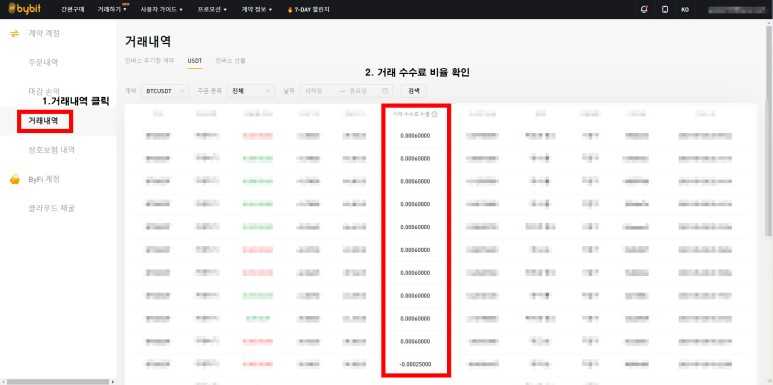
Task: Expand the 계약 정보 dropdown menu
Action: coord(257,9)
